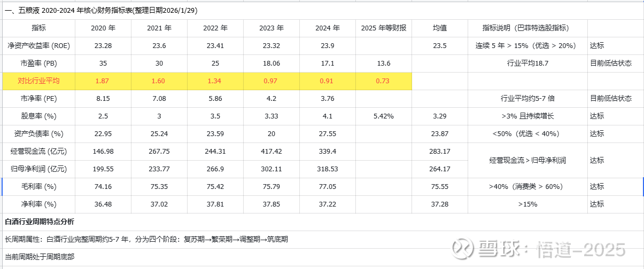Select the gross margin value 74.16

coord(103,187)
